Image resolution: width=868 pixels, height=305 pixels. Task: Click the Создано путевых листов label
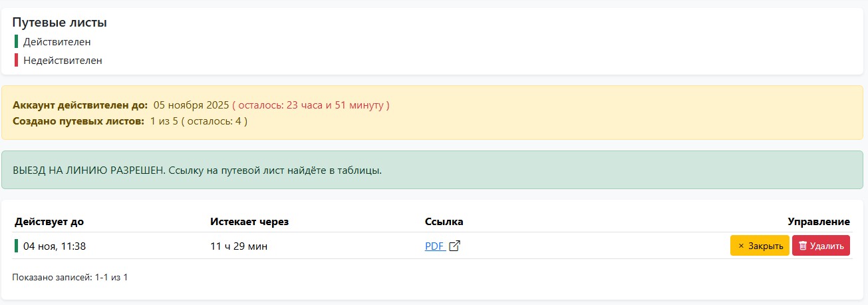pos(78,121)
